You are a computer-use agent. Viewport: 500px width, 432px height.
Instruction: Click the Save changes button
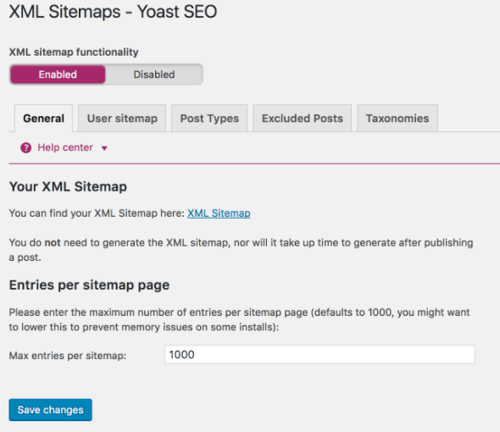(x=50, y=410)
